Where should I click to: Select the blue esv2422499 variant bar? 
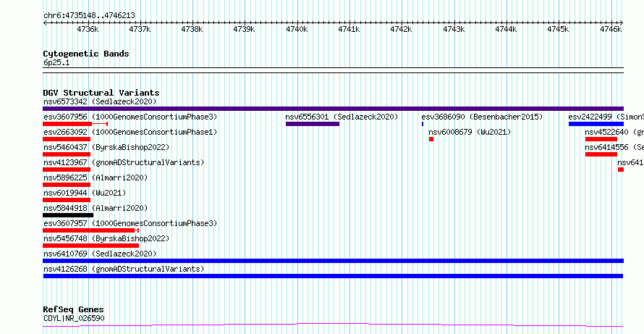(x=596, y=124)
